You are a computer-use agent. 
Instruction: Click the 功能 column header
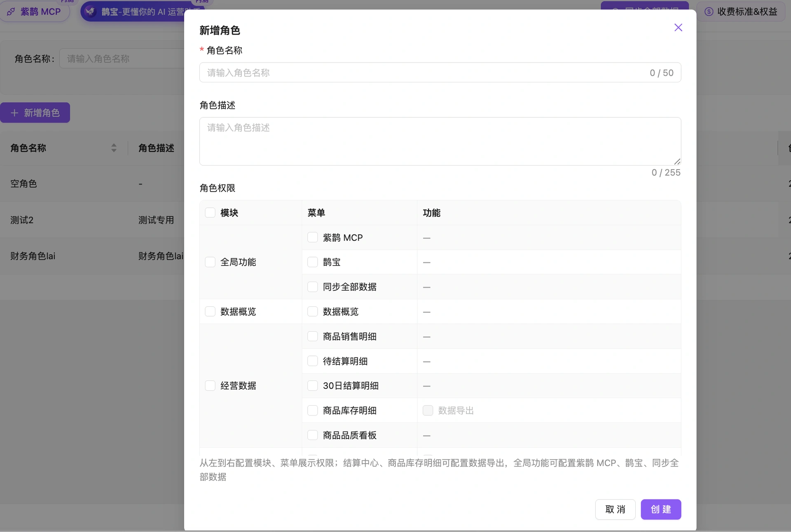click(x=432, y=212)
